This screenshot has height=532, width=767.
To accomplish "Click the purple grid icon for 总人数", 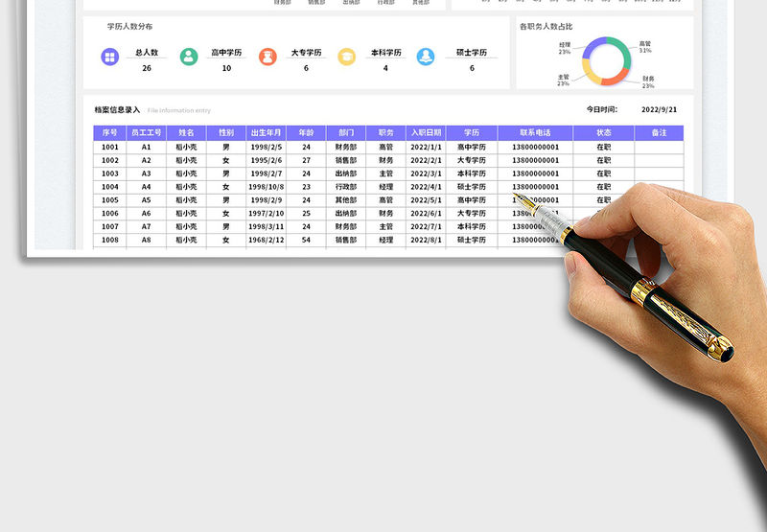I will coord(110,58).
